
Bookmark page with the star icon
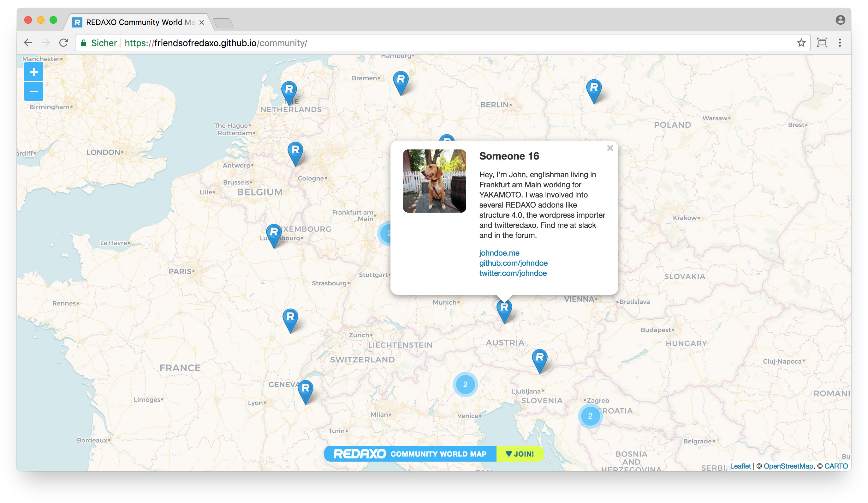[x=801, y=43]
